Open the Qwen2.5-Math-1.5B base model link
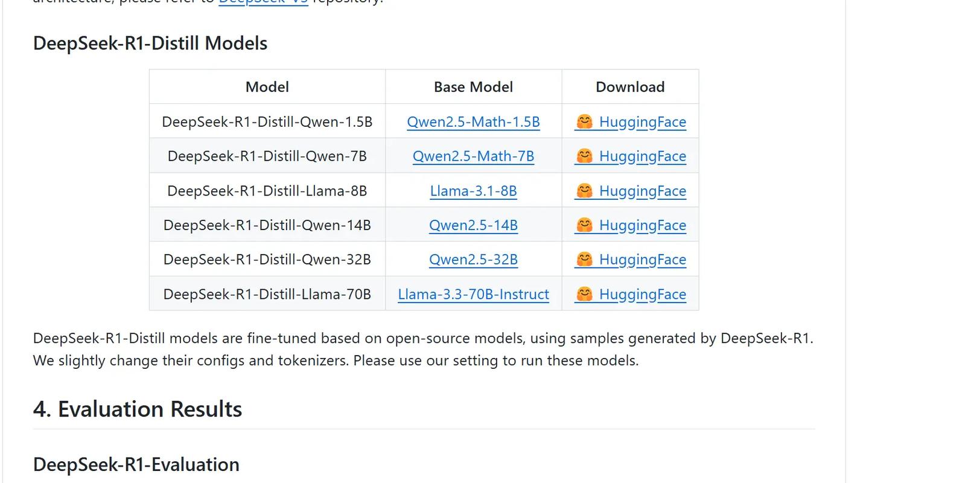 pyautogui.click(x=473, y=122)
